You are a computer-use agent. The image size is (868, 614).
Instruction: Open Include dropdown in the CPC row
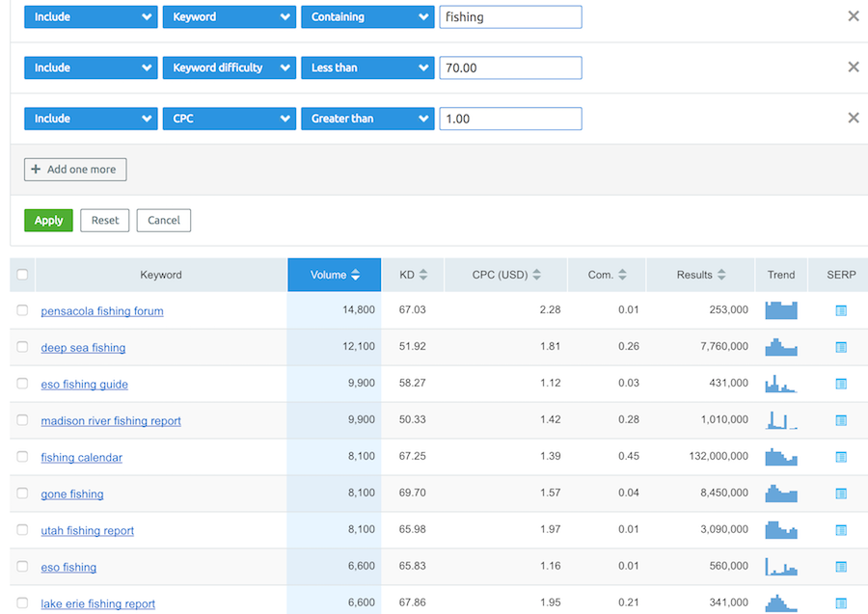click(x=91, y=119)
